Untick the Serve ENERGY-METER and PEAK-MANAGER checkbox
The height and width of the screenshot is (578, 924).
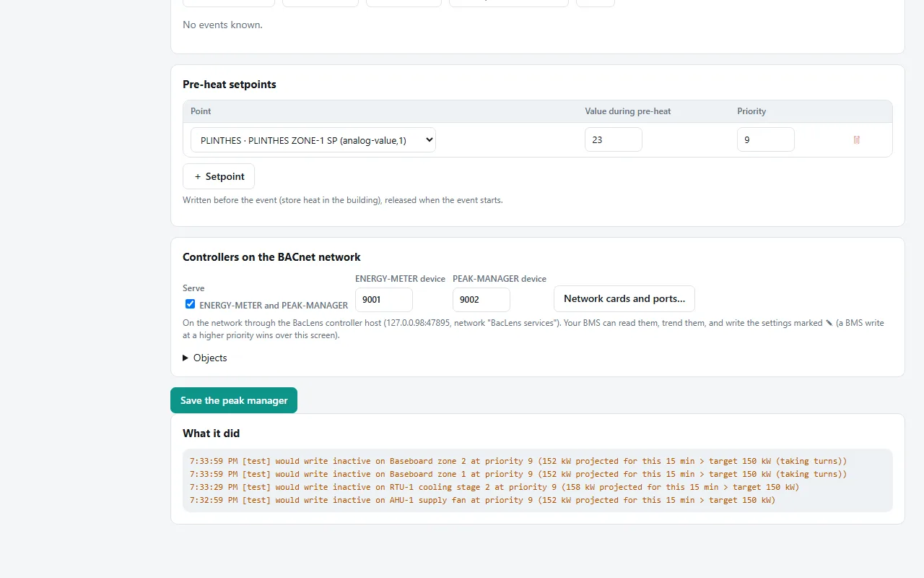tap(190, 304)
